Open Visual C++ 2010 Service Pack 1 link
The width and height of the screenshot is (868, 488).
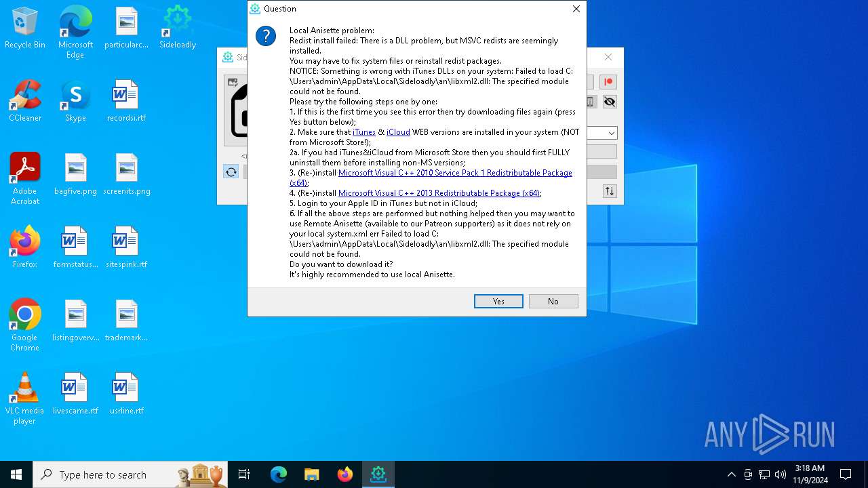431,178
